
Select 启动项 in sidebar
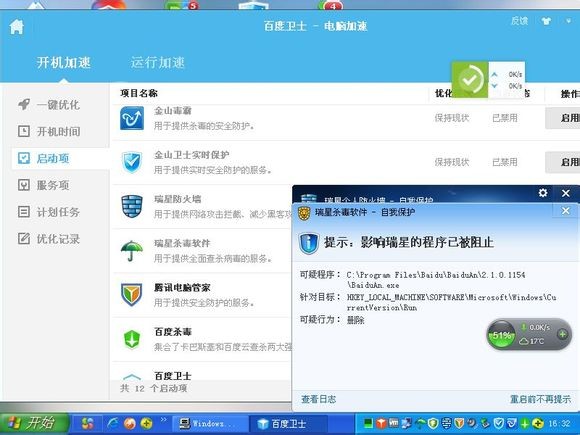pos(61,158)
